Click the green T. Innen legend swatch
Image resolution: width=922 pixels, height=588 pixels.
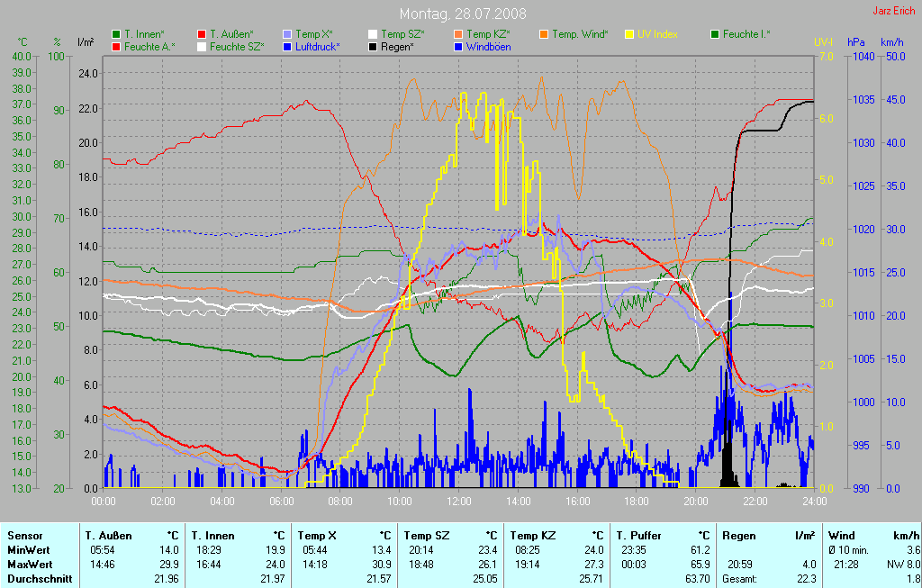(x=116, y=35)
